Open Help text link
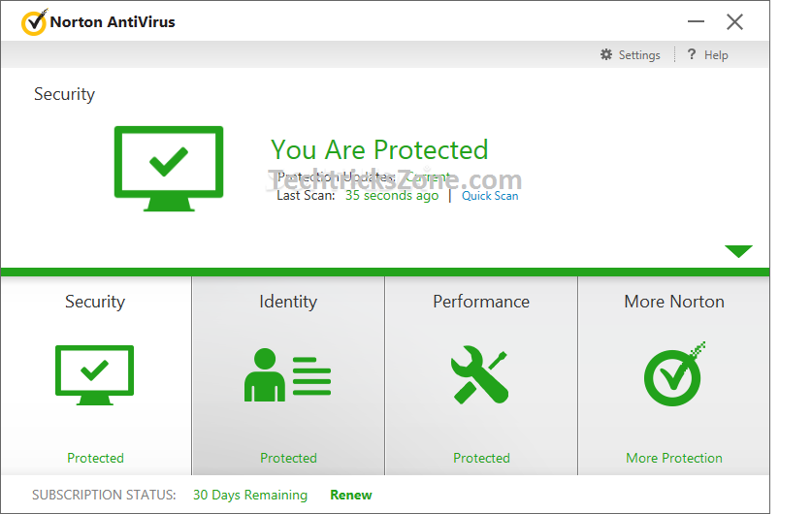 [716, 55]
